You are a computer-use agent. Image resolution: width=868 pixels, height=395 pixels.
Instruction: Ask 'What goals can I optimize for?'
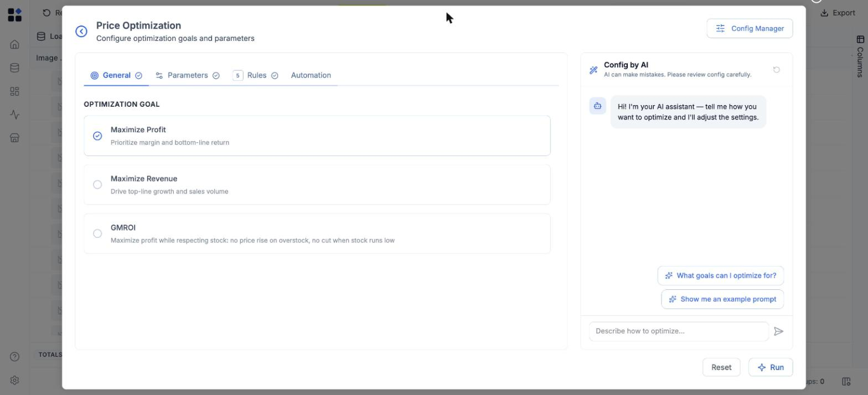(721, 276)
